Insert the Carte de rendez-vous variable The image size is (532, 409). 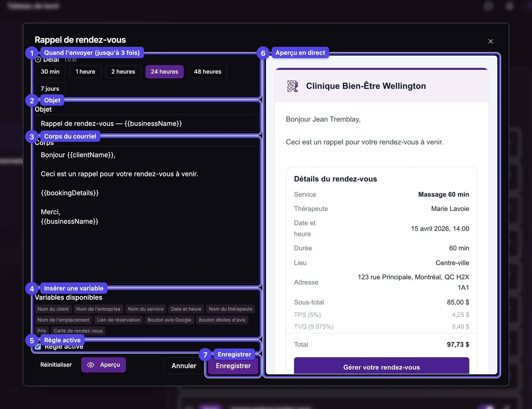78,331
